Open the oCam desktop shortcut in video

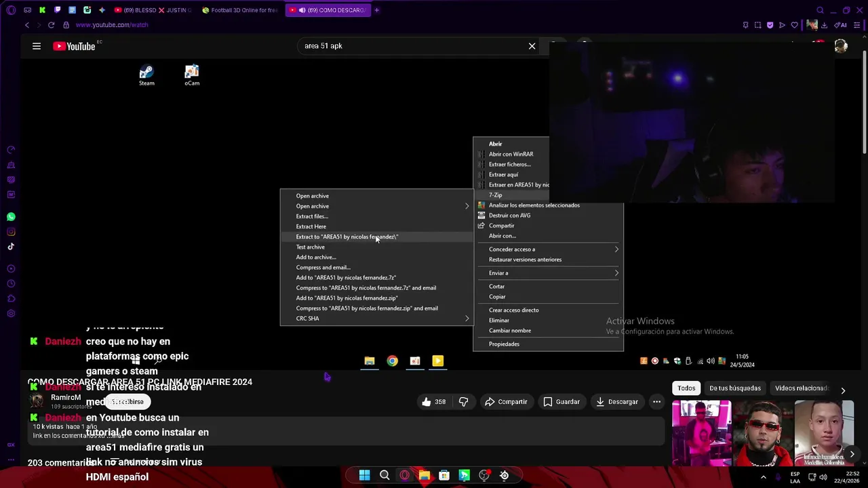coord(192,75)
